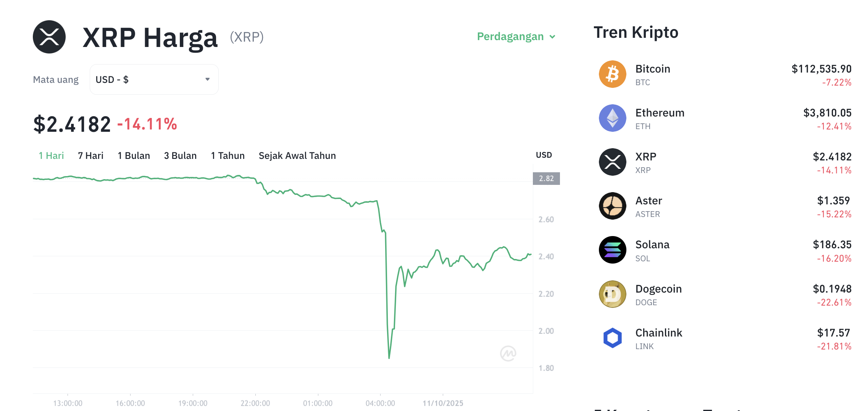The width and height of the screenshot is (868, 411).
Task: Open the Bitcoin link in trending list
Action: 653,69
